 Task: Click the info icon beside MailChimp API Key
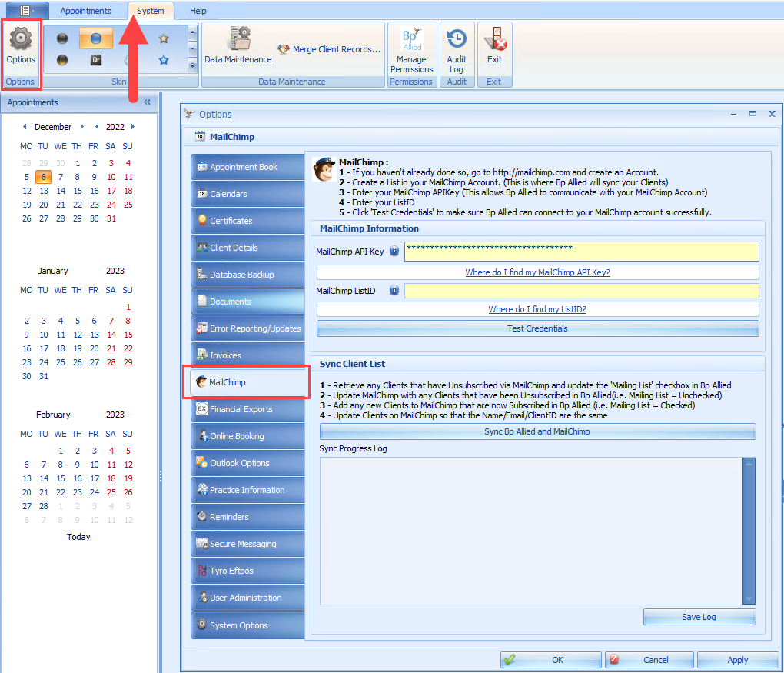[x=394, y=251]
